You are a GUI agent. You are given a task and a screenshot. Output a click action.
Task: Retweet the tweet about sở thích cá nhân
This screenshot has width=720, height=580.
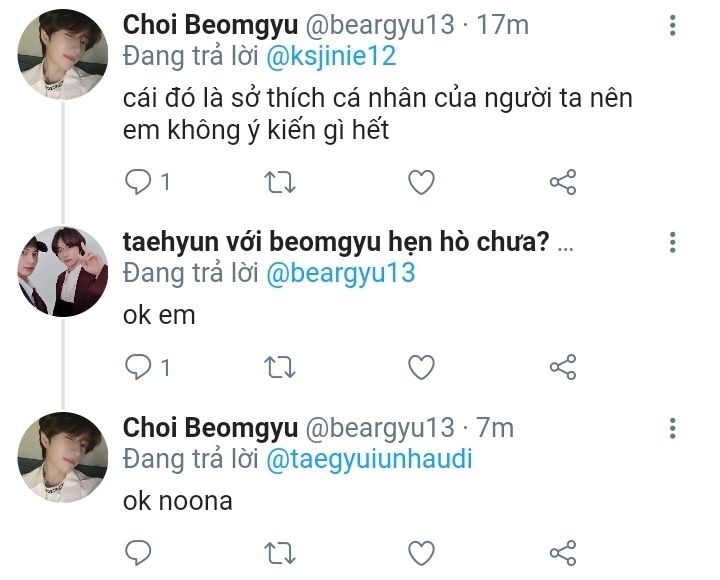(x=281, y=181)
